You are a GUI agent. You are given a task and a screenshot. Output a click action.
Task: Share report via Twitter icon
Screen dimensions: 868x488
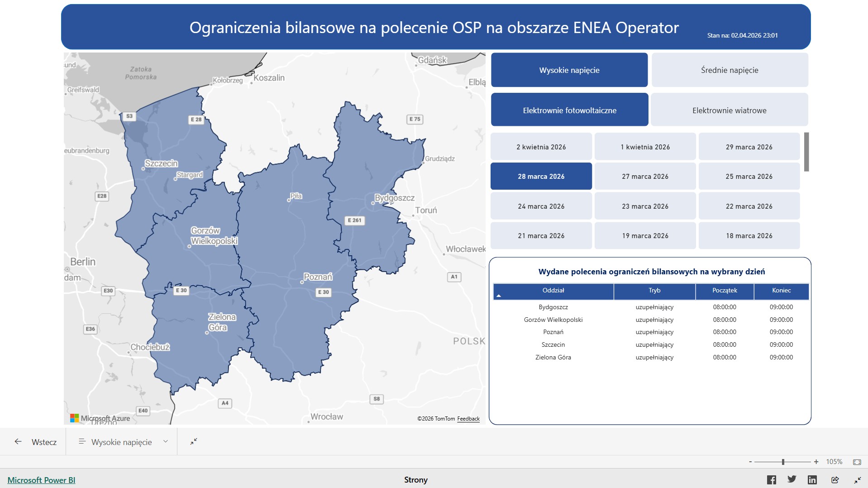tap(792, 479)
